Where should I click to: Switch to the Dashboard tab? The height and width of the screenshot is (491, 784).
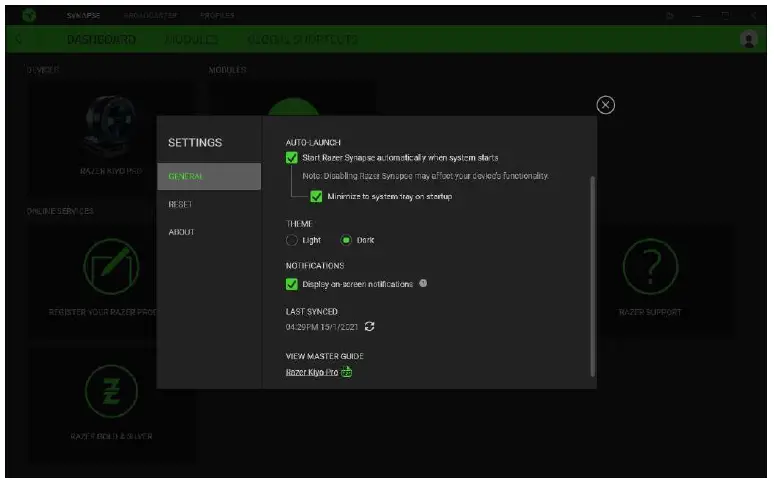click(x=102, y=40)
